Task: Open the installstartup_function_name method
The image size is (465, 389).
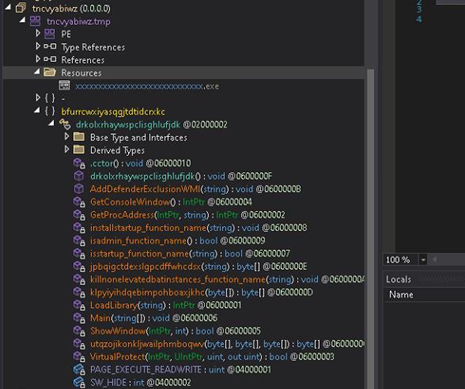Action: tap(199, 228)
